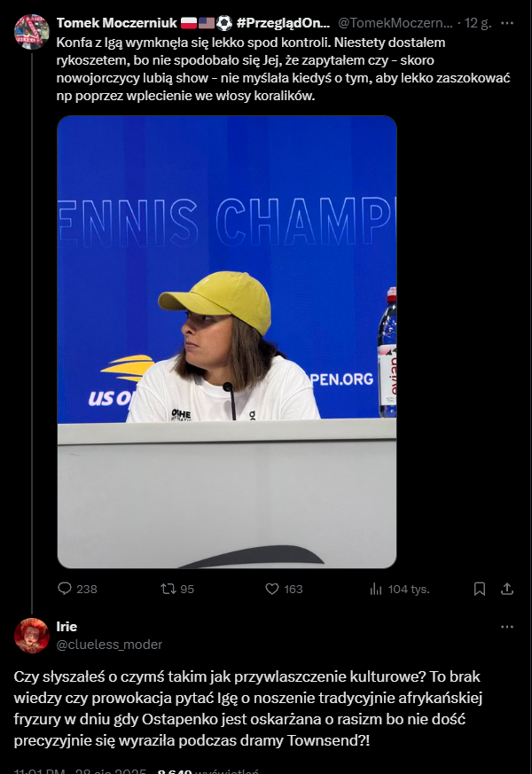Screen dimensions: 532x774
Task: Select Irie's reply text about przywłaszczenie kulturowe
Action: point(247,708)
